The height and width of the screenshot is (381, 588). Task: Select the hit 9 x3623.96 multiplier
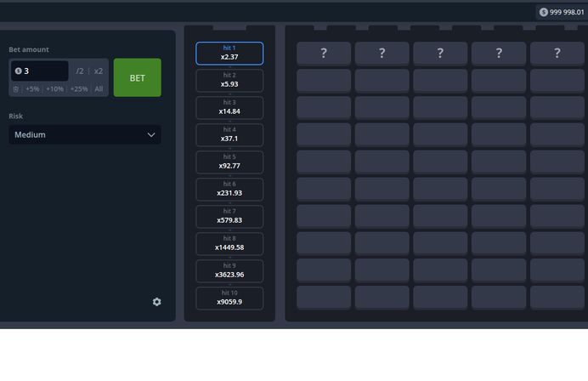(x=229, y=271)
